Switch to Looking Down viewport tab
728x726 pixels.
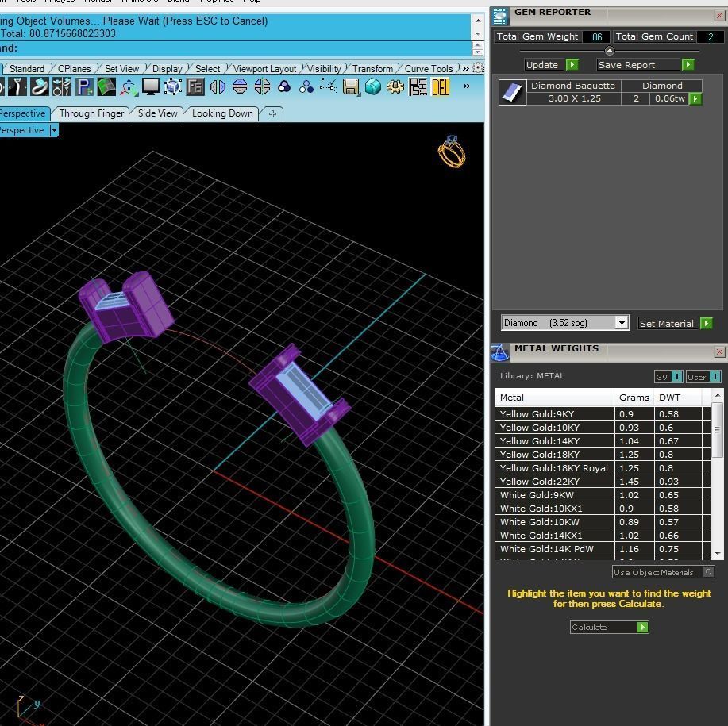pos(222,113)
